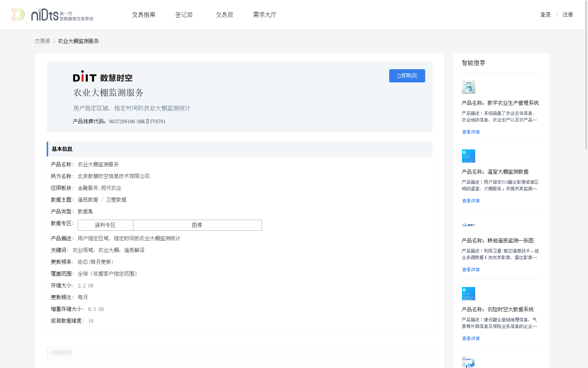
Task: Open the partially visible last recommendation thumbnail
Action: [469, 362]
